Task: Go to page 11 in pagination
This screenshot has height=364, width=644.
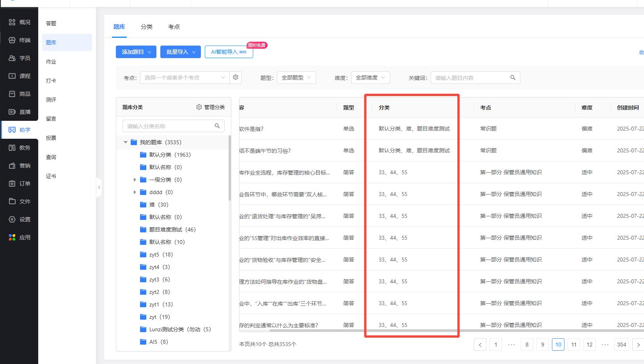Action: (x=574, y=345)
